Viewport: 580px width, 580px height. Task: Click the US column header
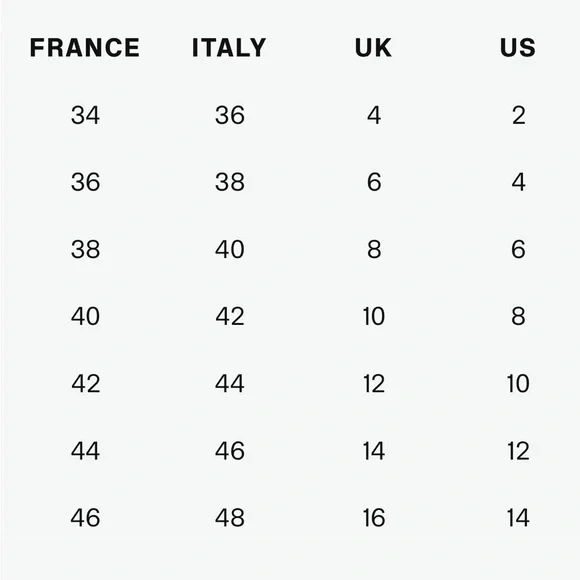(517, 48)
